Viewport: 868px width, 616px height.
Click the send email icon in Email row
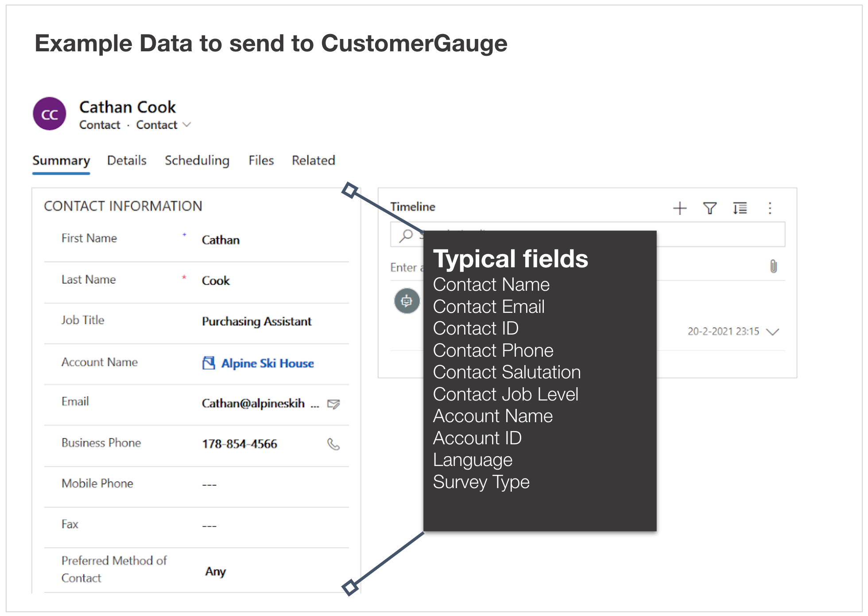333,404
